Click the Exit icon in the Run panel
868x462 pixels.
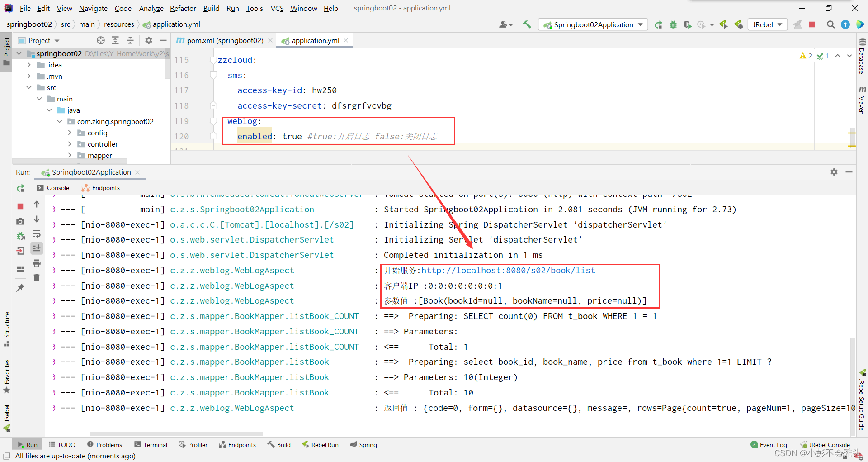20,251
